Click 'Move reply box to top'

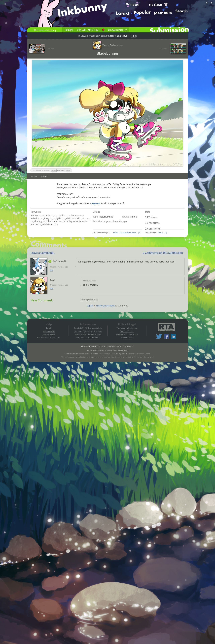(90, 300)
